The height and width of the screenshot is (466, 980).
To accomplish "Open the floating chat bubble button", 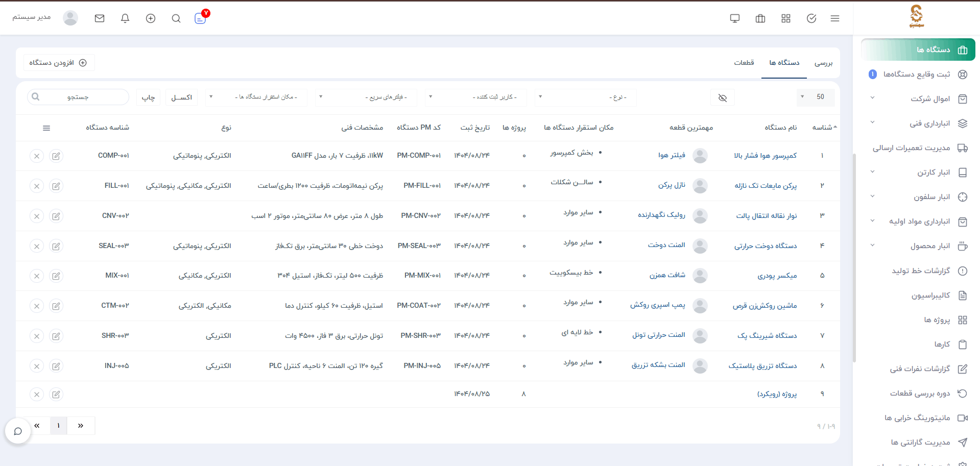I will (18, 431).
